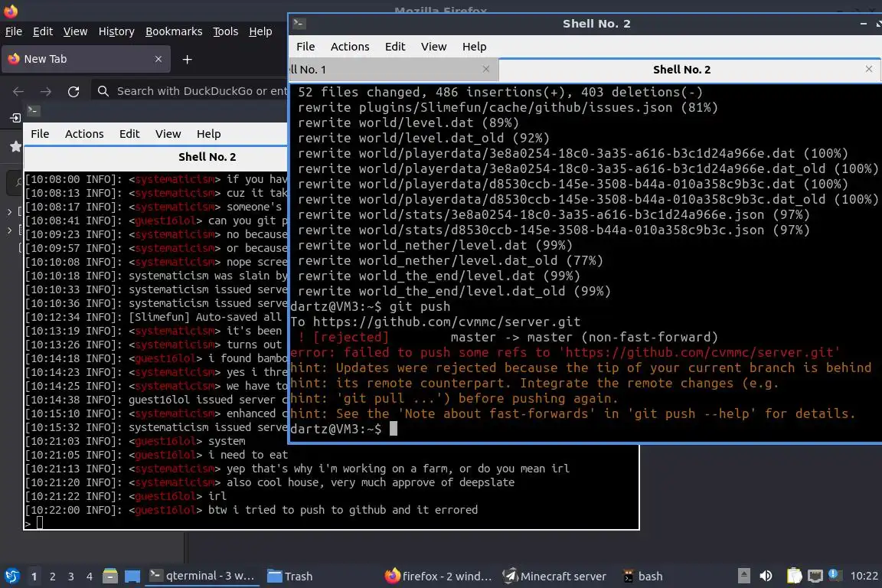Reload the Firefox page
This screenshot has width=882, height=588.
pyautogui.click(x=73, y=91)
